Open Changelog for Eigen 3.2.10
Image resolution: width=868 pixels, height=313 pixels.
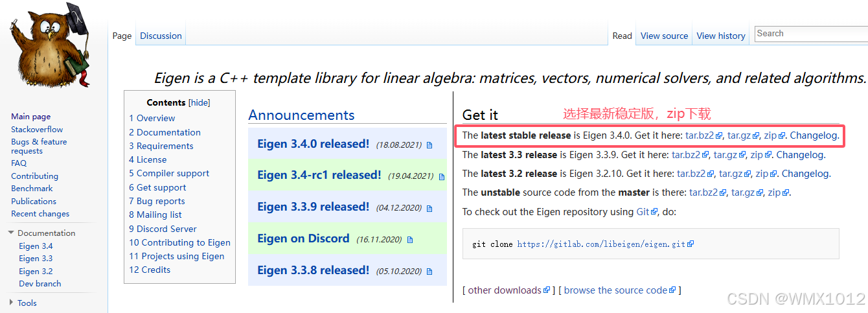click(806, 174)
